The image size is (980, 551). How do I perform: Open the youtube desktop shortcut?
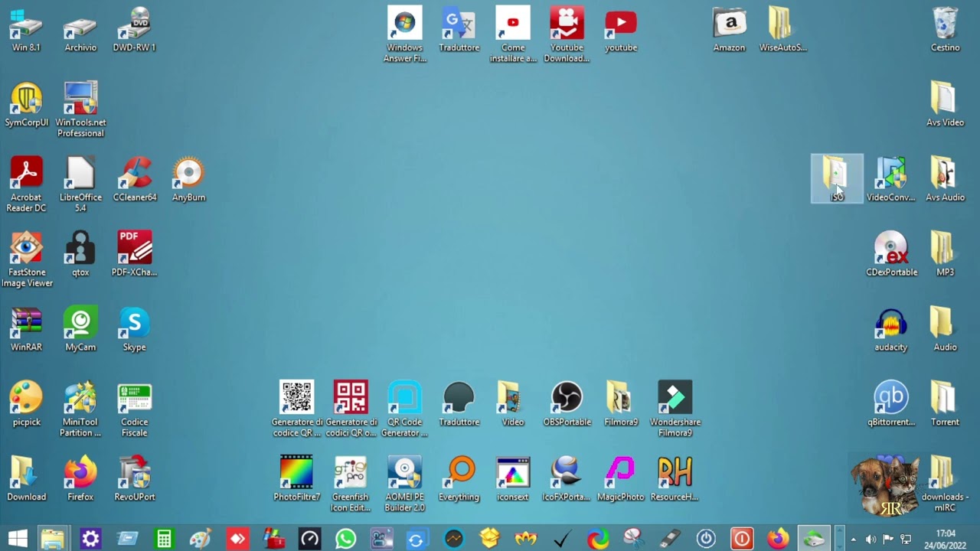621,30
